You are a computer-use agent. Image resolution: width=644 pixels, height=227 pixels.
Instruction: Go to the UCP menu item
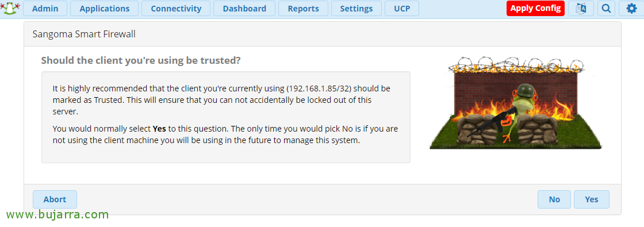402,9
